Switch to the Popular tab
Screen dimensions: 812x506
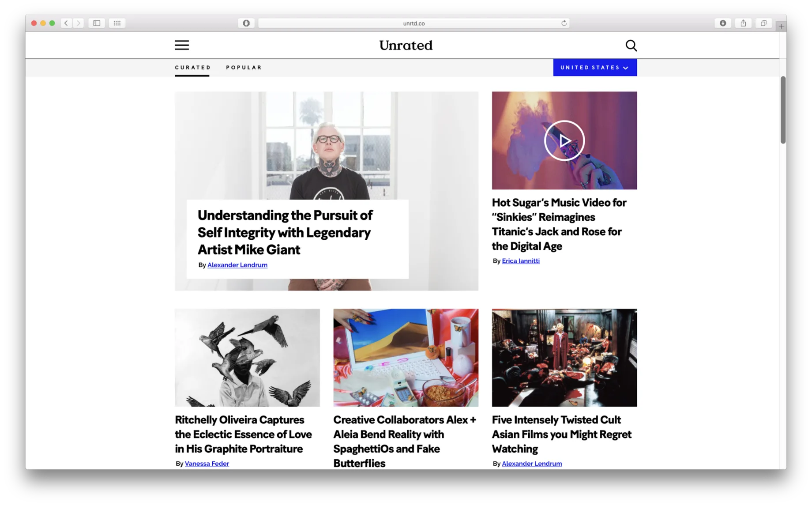(244, 68)
